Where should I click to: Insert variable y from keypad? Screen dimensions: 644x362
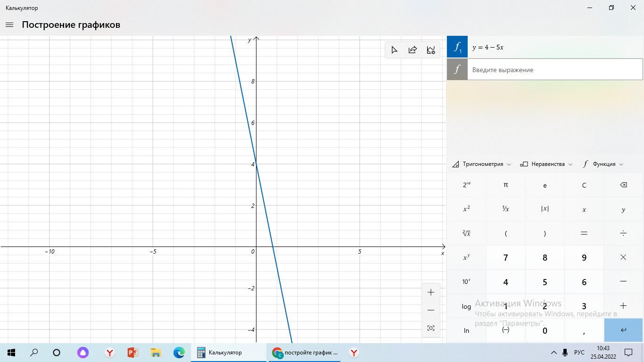tap(623, 209)
